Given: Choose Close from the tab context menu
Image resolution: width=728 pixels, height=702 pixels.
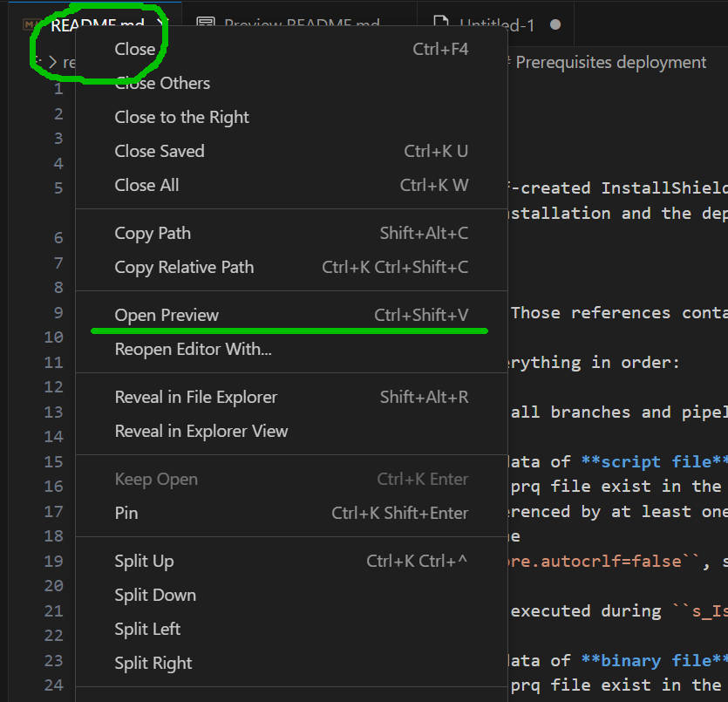Looking at the screenshot, I should [x=291, y=49].
